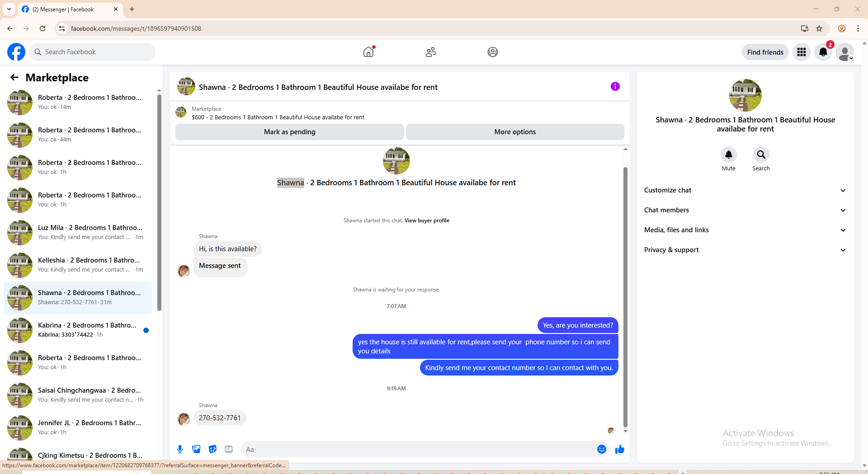Click Find friends button

click(765, 52)
